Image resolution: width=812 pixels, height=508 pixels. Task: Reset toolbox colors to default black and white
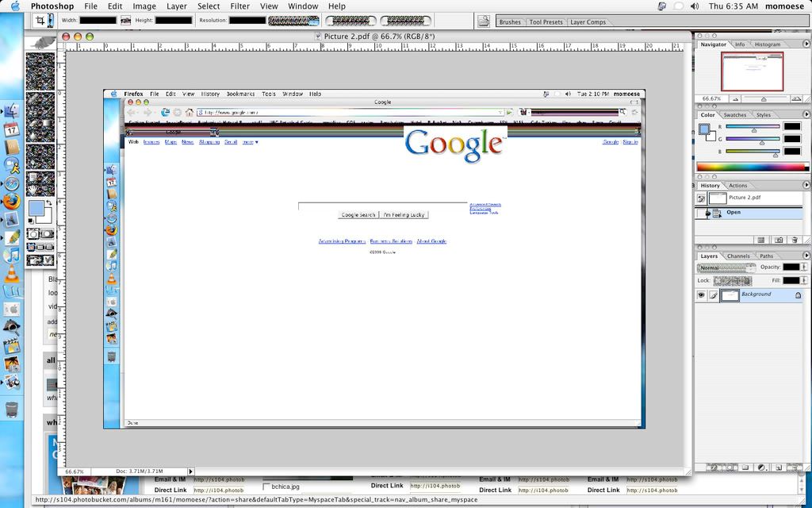pyautogui.click(x=31, y=221)
